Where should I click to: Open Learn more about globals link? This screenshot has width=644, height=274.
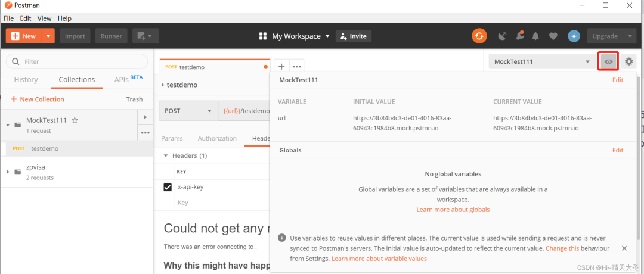[x=453, y=210]
